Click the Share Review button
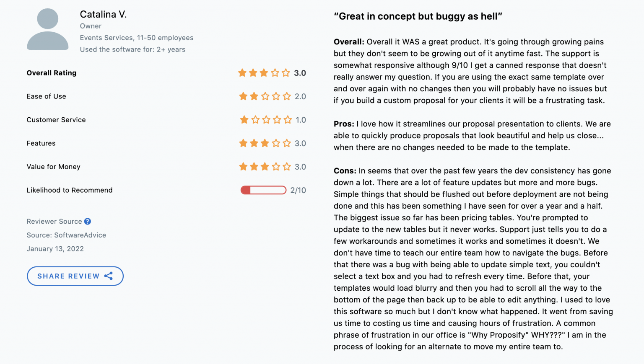The image size is (644, 364). [75, 276]
